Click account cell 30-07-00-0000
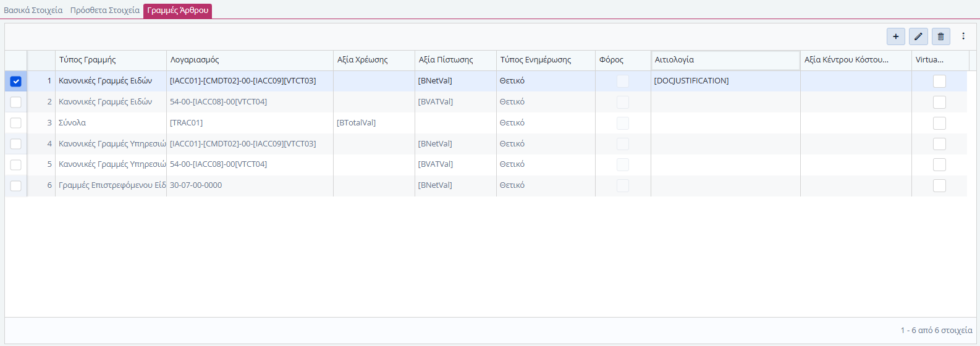 click(x=250, y=185)
